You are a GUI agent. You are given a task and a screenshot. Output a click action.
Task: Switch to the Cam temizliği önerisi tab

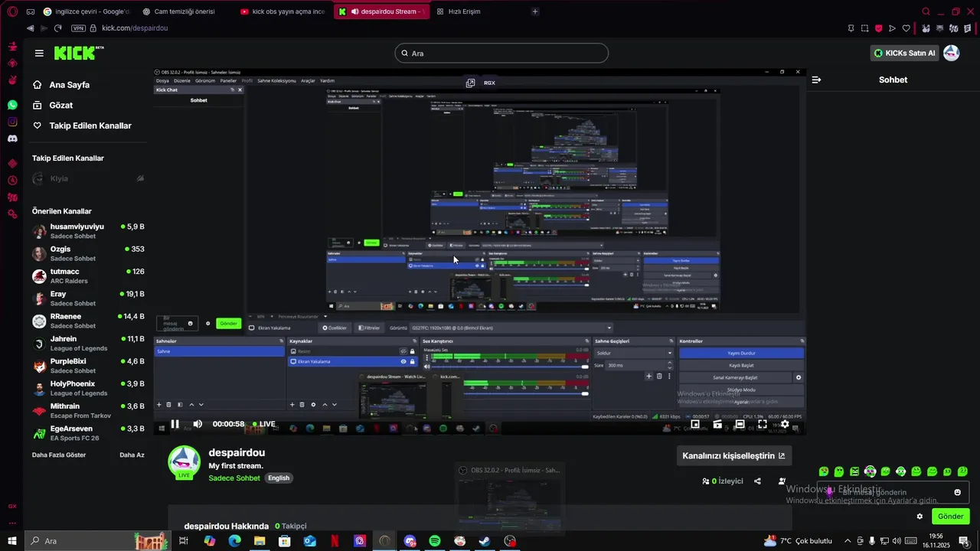point(183,11)
